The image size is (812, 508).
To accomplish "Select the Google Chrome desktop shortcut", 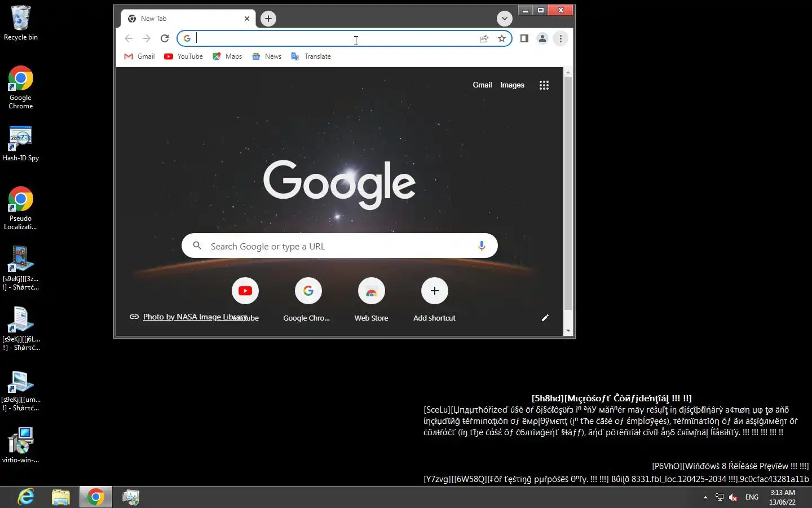I will (21, 87).
